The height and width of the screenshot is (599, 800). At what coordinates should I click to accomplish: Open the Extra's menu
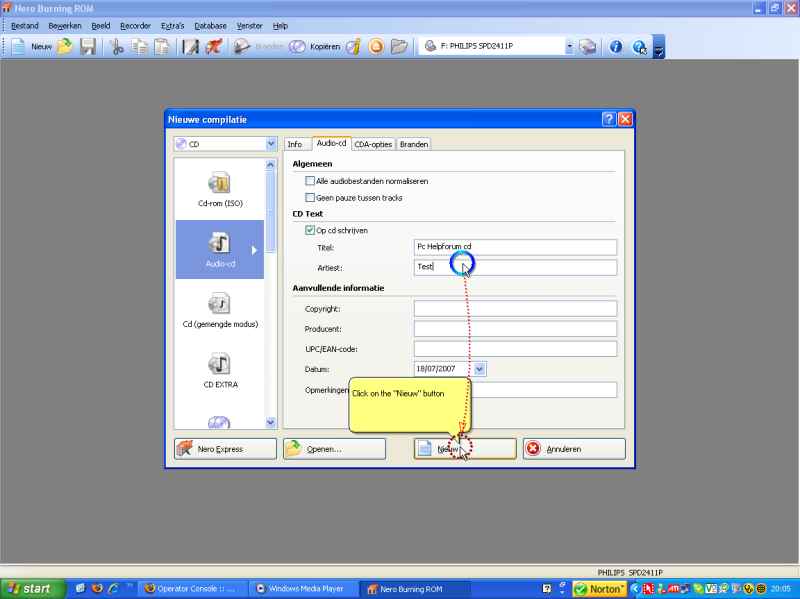(172, 26)
